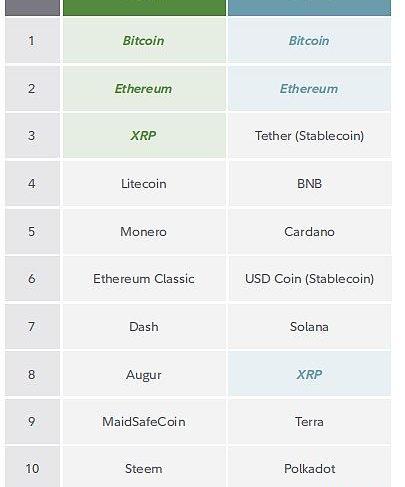Click the blue XRP cell in row 8

pyautogui.click(x=309, y=374)
